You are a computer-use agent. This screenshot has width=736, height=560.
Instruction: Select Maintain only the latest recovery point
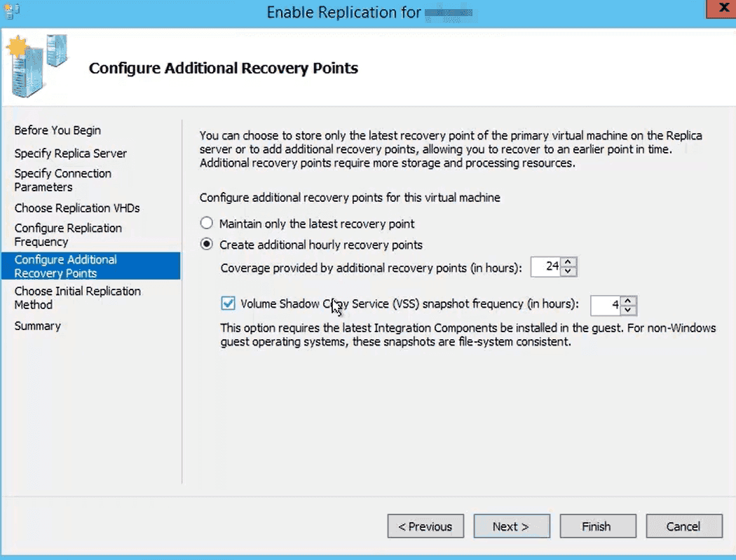point(206,224)
